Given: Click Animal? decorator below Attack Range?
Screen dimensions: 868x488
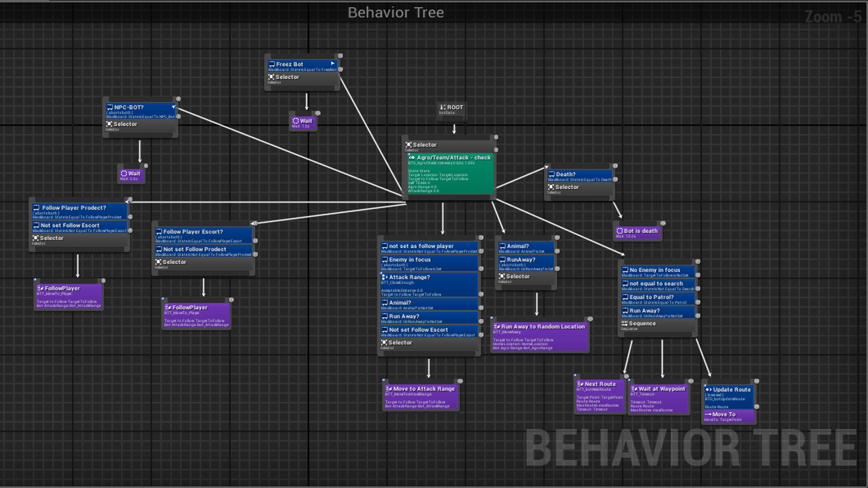Looking at the screenshot, I should (x=429, y=305).
